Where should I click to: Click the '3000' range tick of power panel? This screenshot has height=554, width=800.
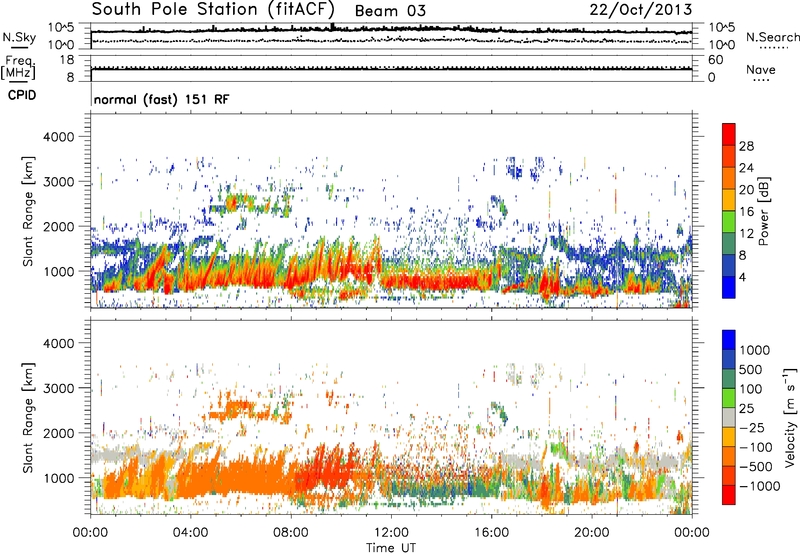(58, 182)
